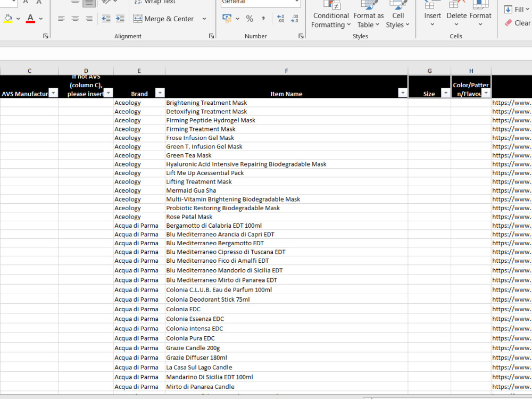Viewport: 532px width, 399px height.
Task: Select 'Hyaluronic Acid Intensive Repairing Biodegradable Mask' cell
Action: pyautogui.click(x=286, y=164)
